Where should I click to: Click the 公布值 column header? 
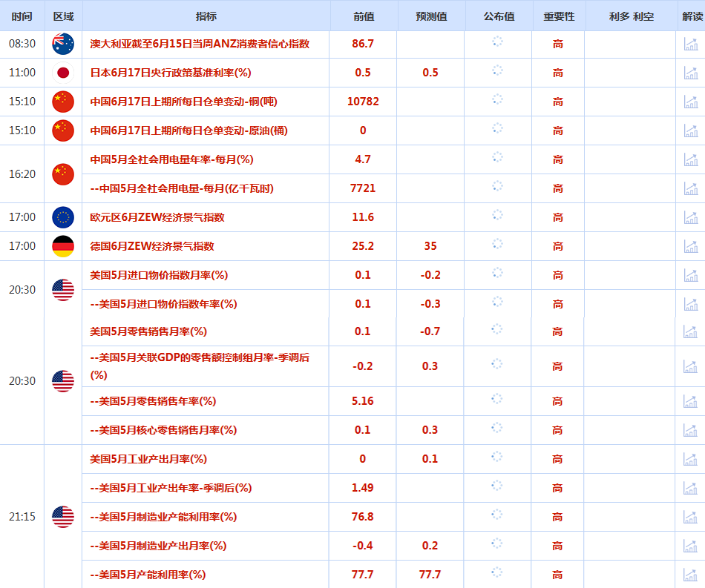click(x=499, y=16)
